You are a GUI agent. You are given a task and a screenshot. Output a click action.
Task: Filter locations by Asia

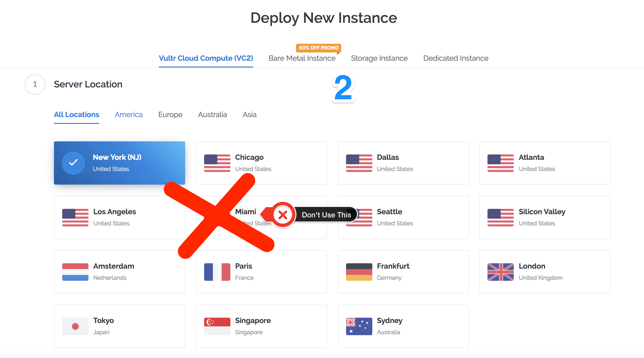[250, 115]
